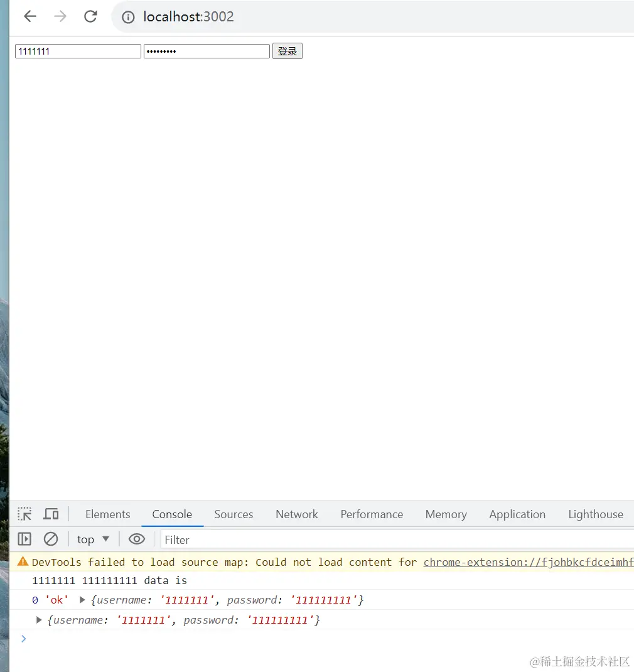Image resolution: width=634 pixels, height=672 pixels.
Task: Go forward with the browser forward arrow
Action: click(60, 17)
